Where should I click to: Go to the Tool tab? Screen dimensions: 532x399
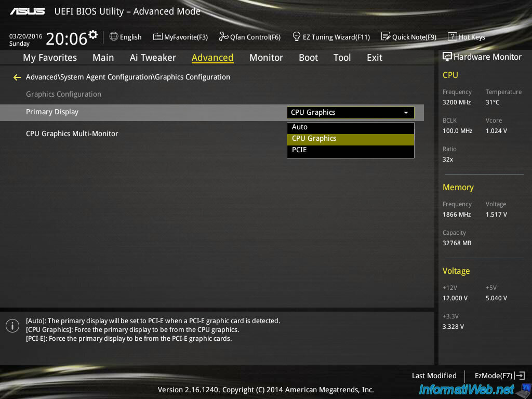click(x=342, y=58)
